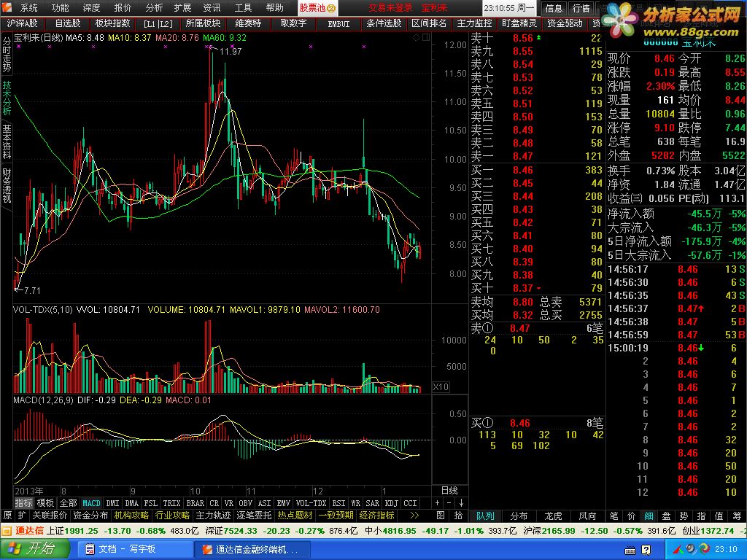
Task: Open 关联报价 bottom tab
Action: (50, 516)
